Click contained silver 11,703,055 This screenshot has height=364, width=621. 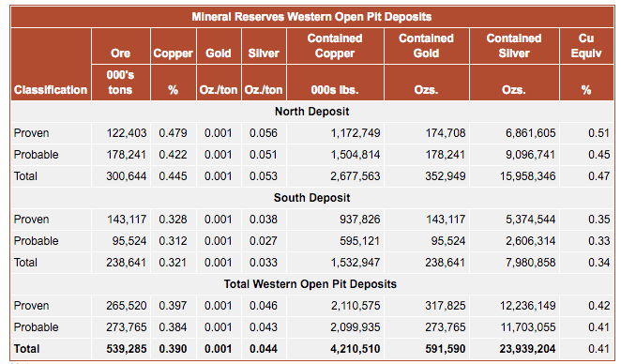527,327
